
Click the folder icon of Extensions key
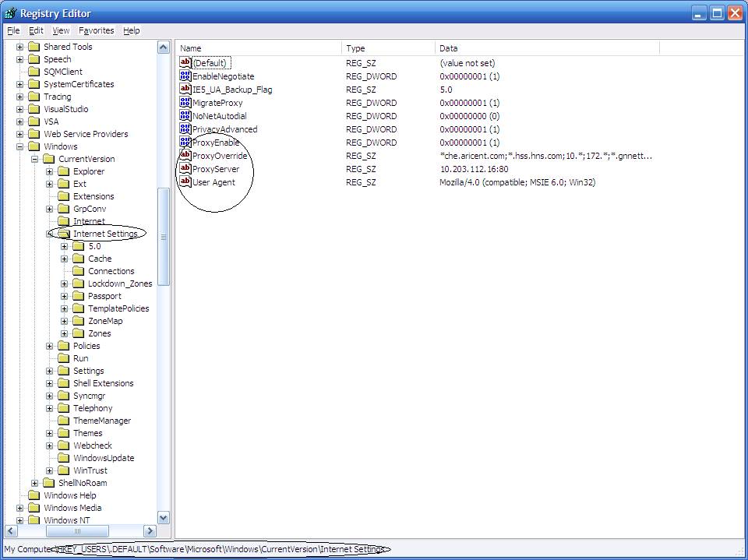pos(63,196)
